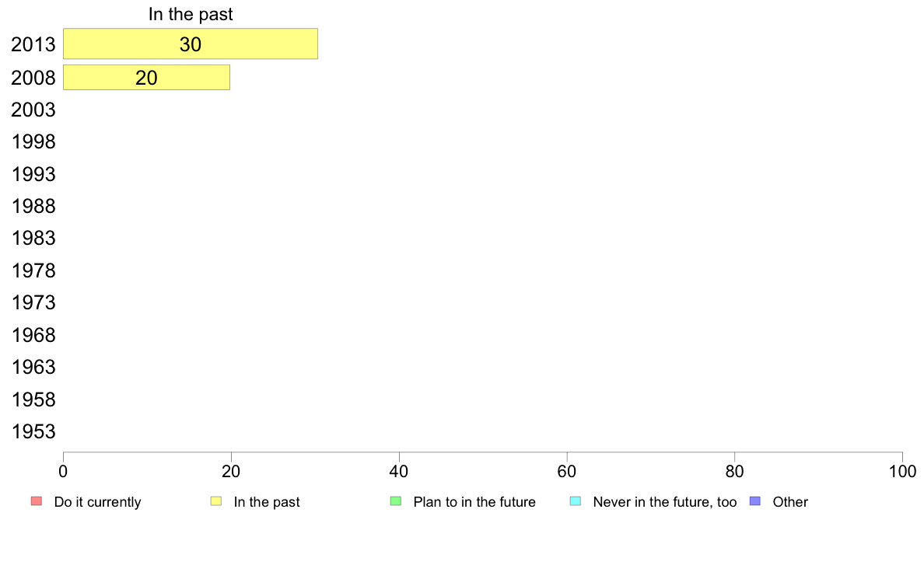924x572 pixels.
Task: Click the 2008 year label
Action: pyautogui.click(x=33, y=78)
